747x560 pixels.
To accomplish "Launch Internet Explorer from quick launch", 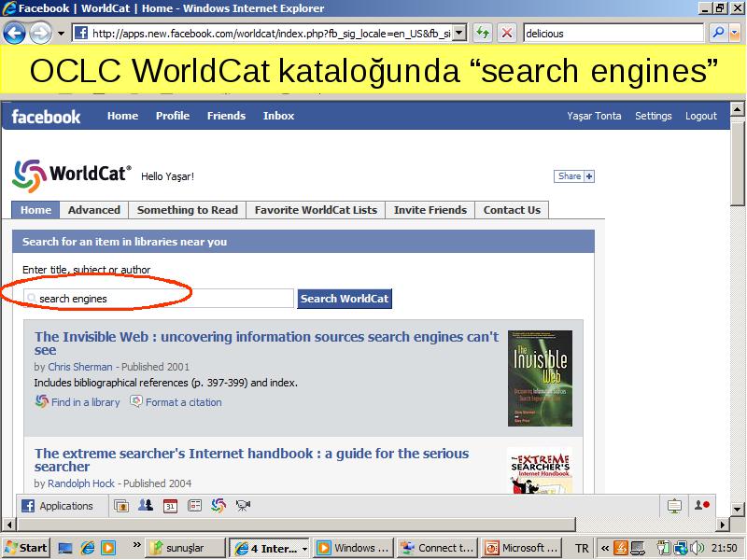I will point(87,548).
